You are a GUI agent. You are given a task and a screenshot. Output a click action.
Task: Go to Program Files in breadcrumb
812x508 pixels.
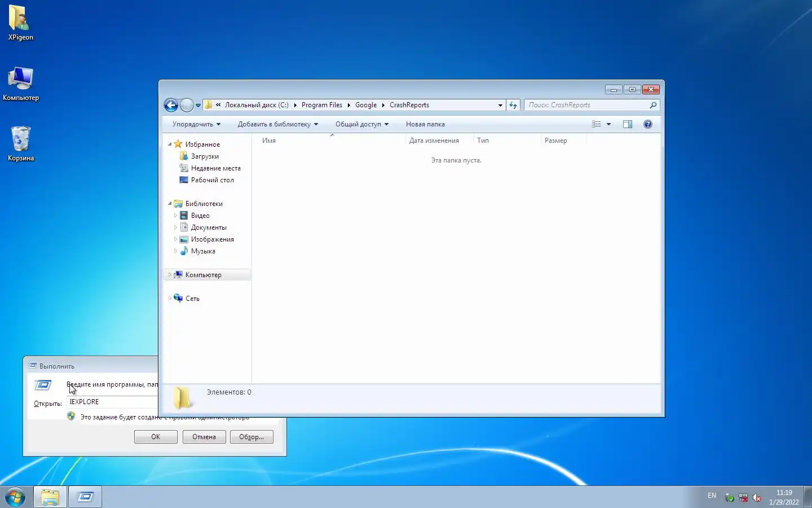pos(322,105)
